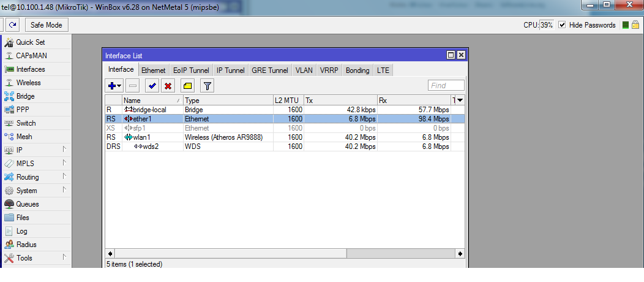The image size is (644, 282).
Task: Close the Interface List window
Action: (461, 55)
